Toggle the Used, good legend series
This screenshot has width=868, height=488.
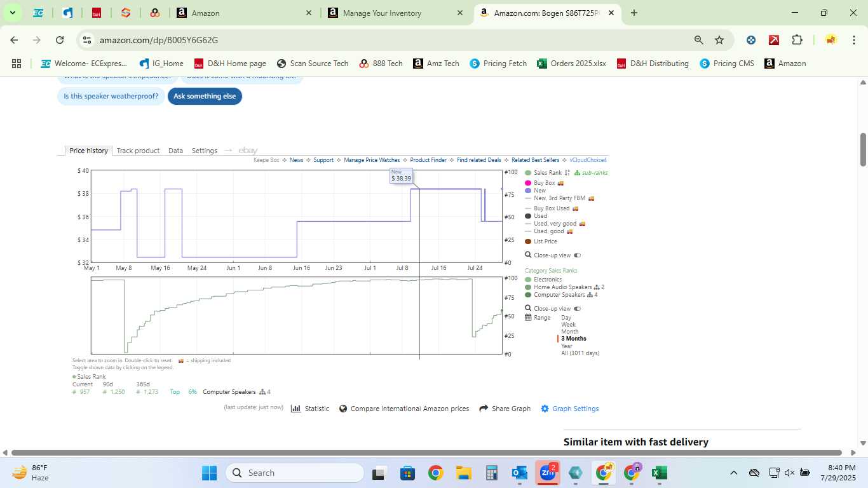549,231
